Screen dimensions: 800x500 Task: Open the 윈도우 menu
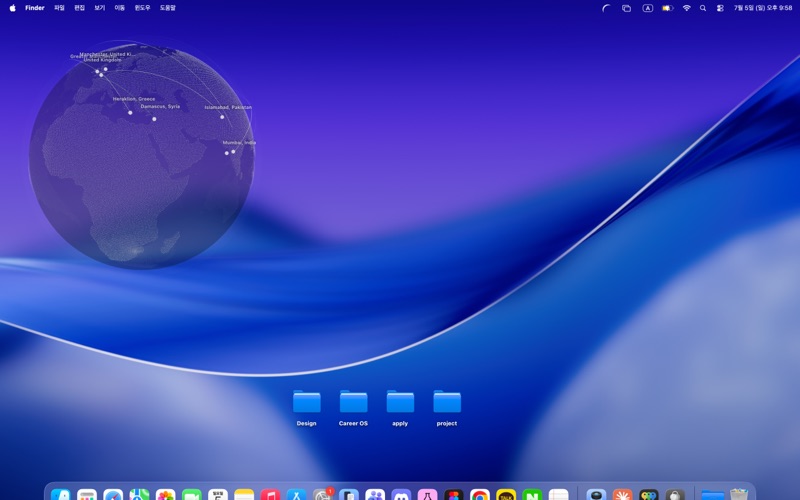coord(142,8)
